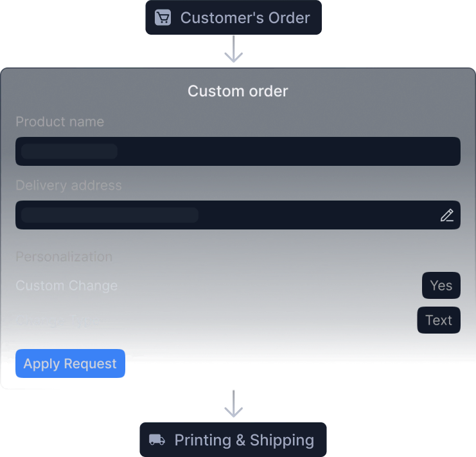The image size is (476, 457).
Task: Focus the Product name input field
Action: [238, 151]
